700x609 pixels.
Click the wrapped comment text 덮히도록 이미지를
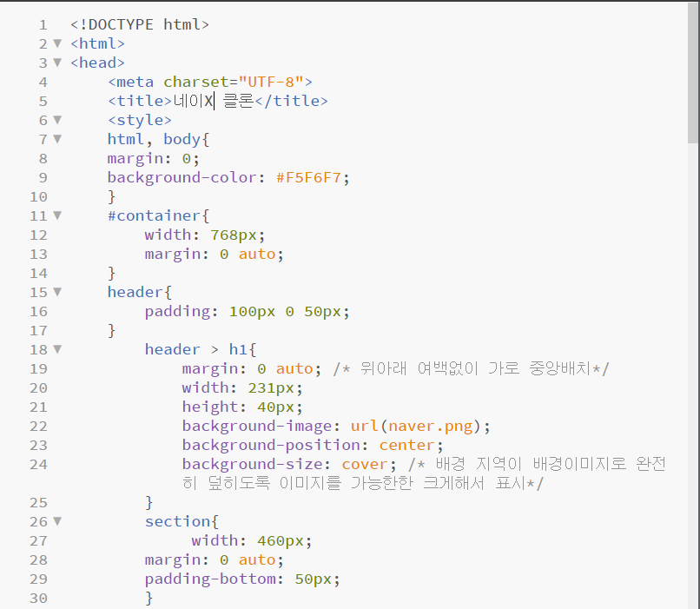coord(274,483)
